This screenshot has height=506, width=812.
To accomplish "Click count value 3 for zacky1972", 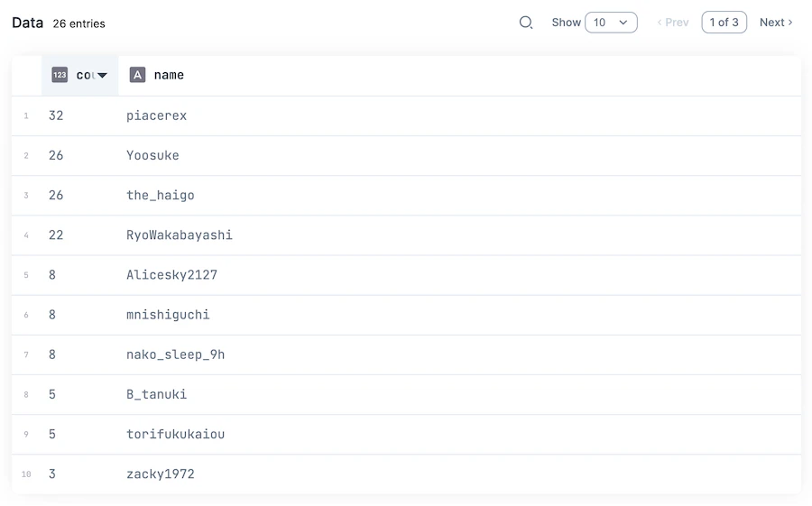I will [x=52, y=474].
